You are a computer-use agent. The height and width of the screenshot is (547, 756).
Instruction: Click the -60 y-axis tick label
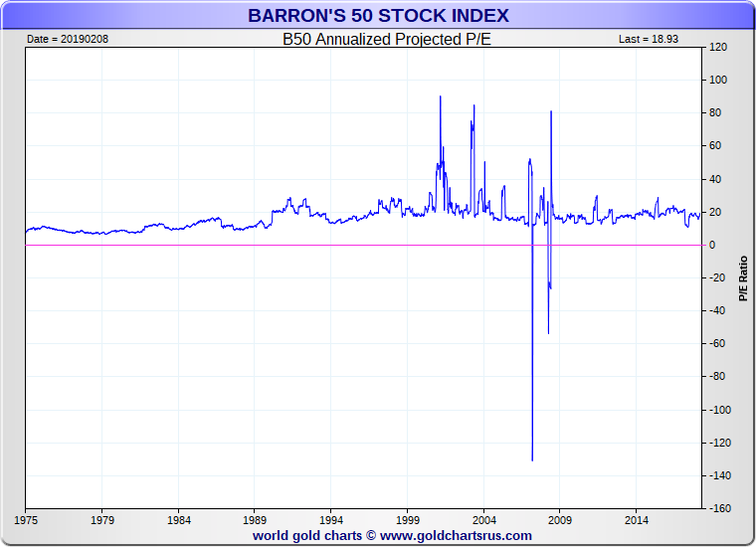[x=717, y=344]
